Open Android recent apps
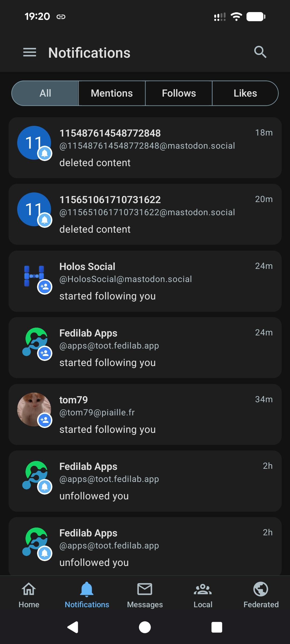 [x=217, y=627]
